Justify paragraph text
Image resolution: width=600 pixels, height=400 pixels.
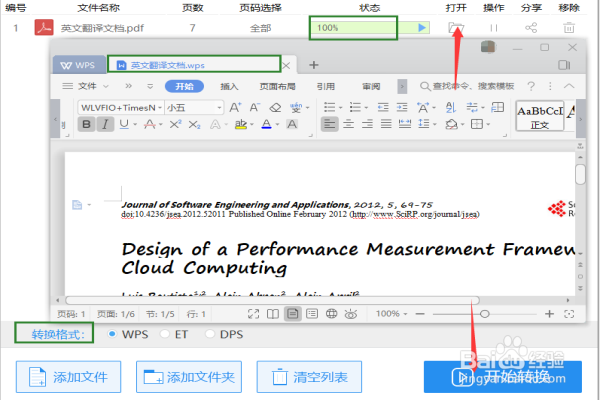tap(386, 124)
